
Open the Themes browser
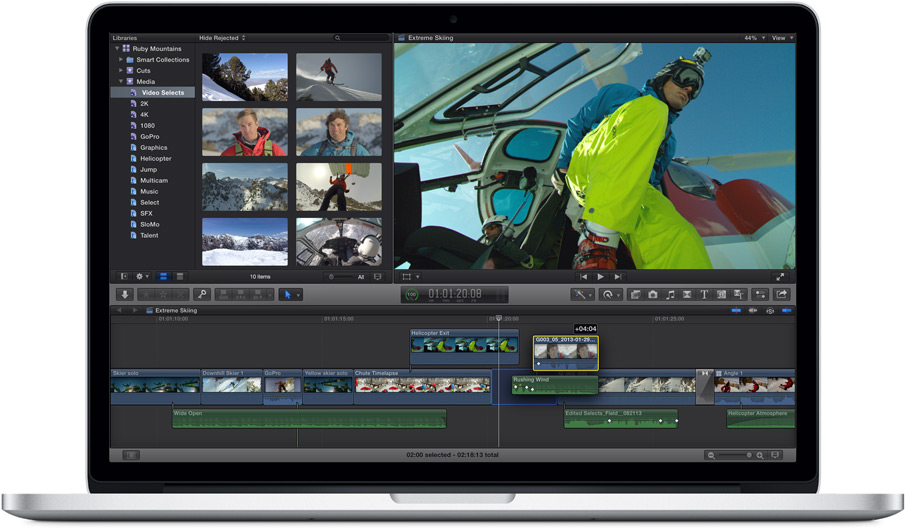coord(739,294)
